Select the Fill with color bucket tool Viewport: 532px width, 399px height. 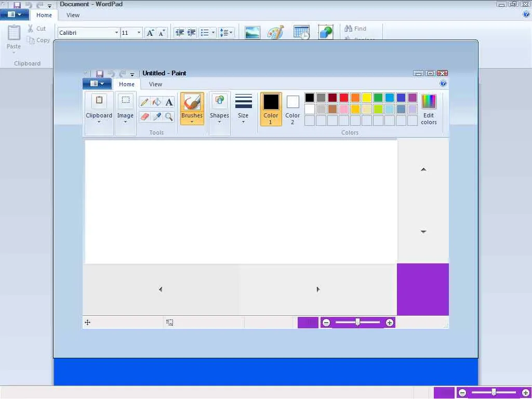(157, 102)
